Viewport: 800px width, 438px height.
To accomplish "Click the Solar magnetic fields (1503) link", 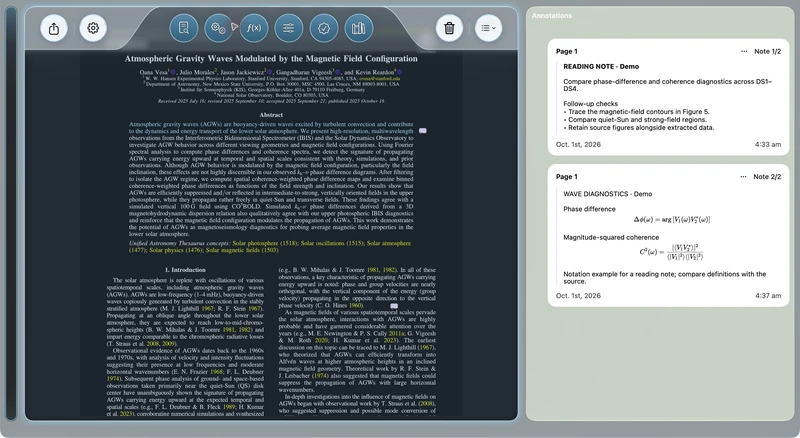I will coord(242,250).
